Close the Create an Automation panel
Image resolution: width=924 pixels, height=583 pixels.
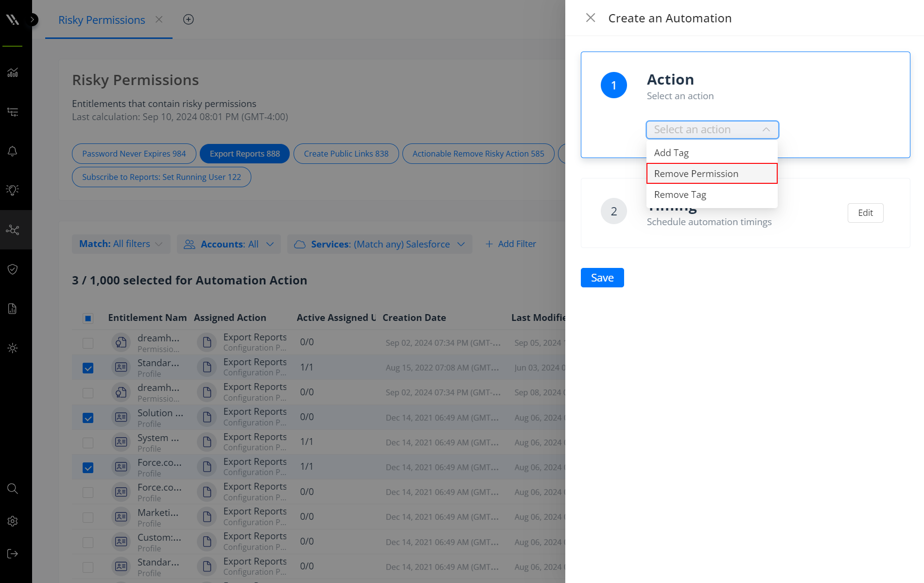click(591, 18)
